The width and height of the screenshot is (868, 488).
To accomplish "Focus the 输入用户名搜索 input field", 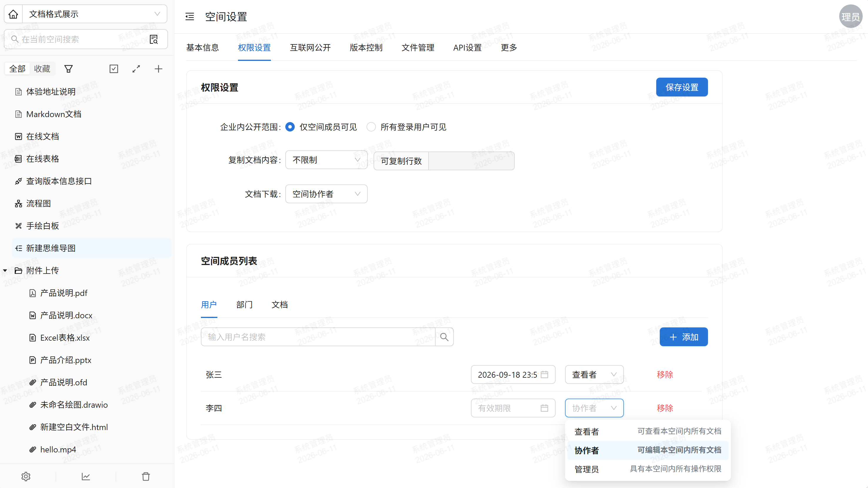I will click(x=318, y=337).
